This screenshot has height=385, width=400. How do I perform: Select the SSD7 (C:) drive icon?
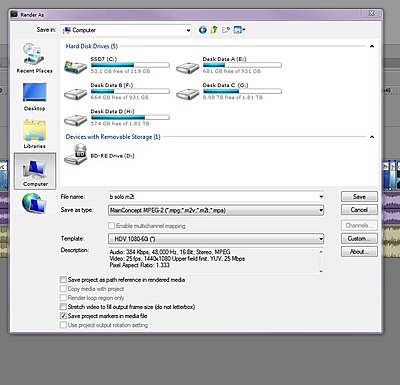(75, 67)
